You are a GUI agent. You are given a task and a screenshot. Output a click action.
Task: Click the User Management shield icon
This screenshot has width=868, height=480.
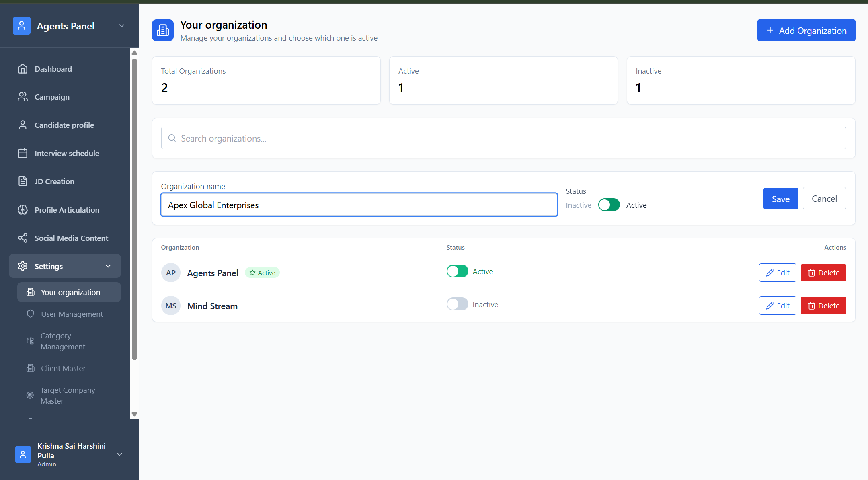coord(30,314)
